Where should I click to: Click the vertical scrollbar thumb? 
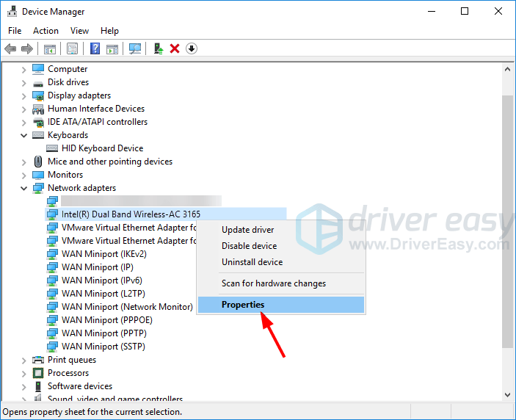(507, 221)
